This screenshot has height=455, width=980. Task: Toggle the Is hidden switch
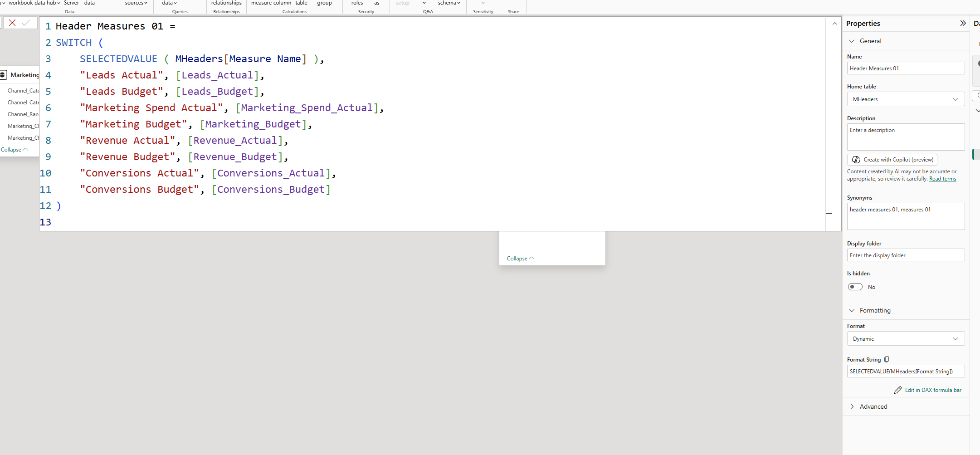855,287
